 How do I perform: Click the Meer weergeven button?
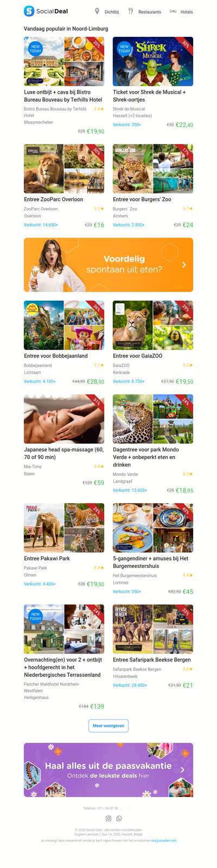coord(108,726)
